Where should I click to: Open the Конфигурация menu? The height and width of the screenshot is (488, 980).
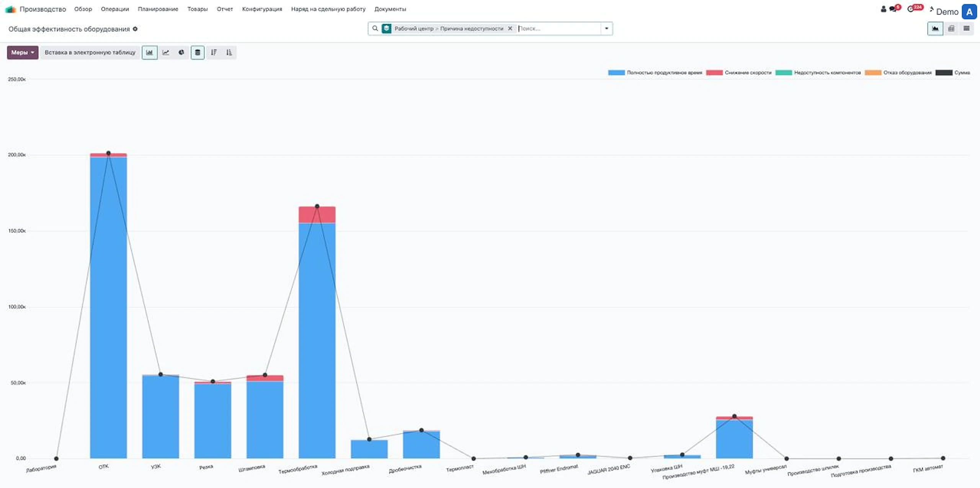coord(262,9)
